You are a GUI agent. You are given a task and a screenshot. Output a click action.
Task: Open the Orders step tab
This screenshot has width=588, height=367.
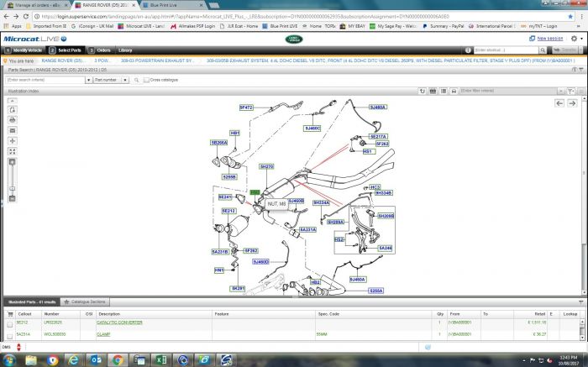[100, 50]
